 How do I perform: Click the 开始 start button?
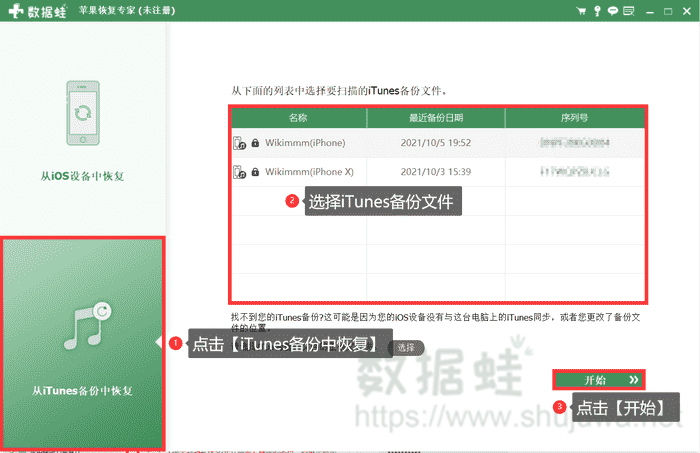pos(599,380)
